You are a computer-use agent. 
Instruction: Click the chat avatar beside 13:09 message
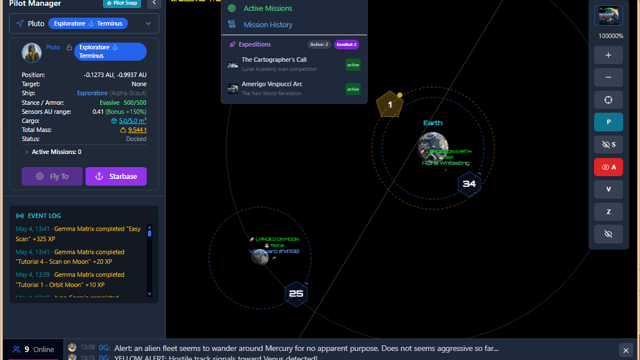pos(72,347)
